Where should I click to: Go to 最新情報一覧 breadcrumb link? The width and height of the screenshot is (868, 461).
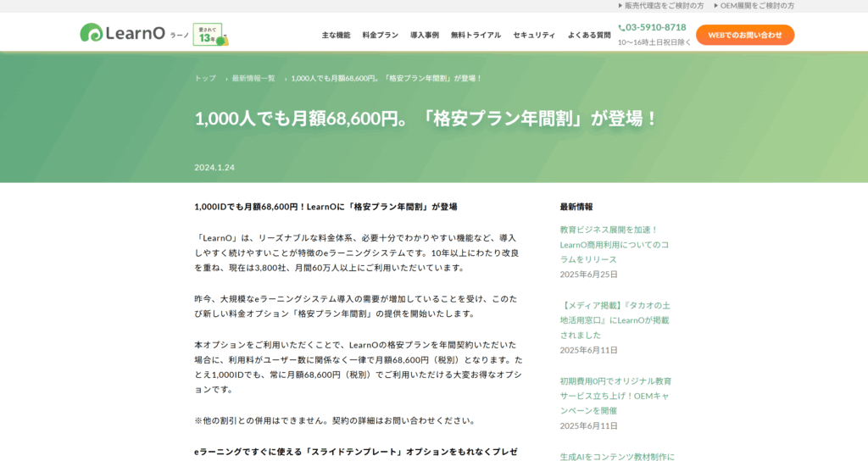pos(253,78)
